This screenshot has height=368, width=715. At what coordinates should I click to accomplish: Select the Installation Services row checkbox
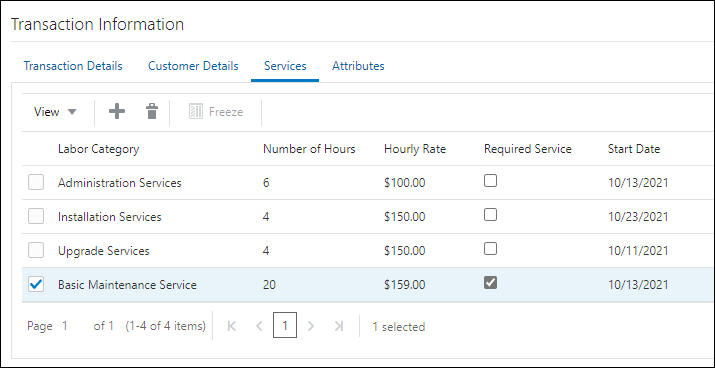tap(36, 217)
